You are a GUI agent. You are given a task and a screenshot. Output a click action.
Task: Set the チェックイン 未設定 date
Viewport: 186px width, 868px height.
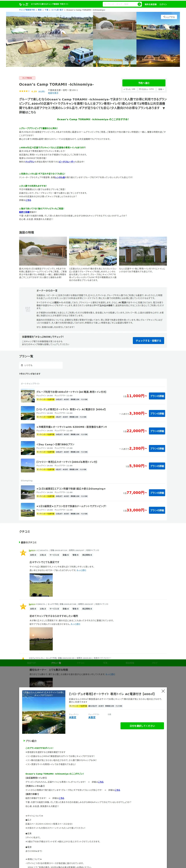(73, 717)
